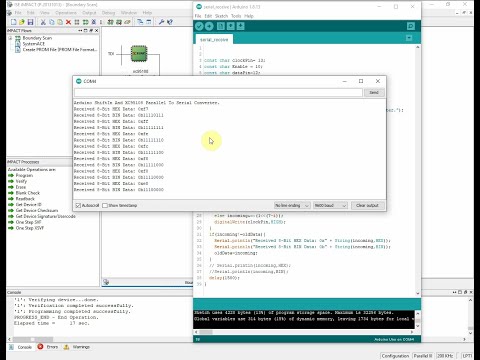Click the Arduino New sketch icon
This screenshot has width=480, height=360.
220,26
